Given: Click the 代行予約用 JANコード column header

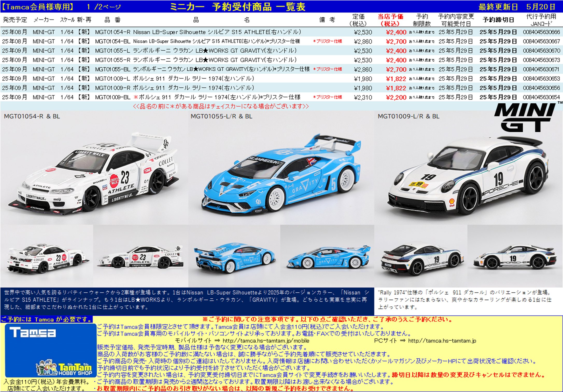Looking at the screenshot, I should tap(541, 20).
